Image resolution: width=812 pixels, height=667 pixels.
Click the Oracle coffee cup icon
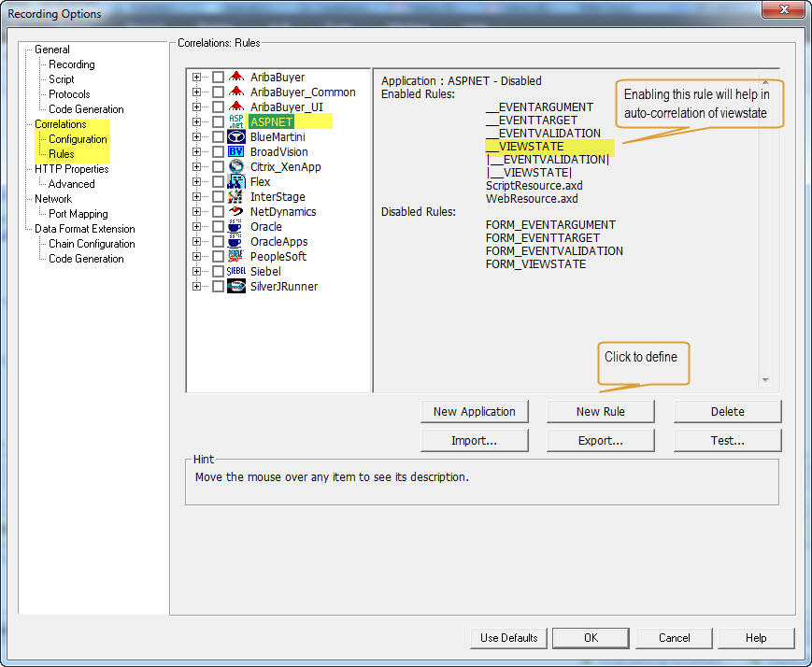click(x=236, y=227)
